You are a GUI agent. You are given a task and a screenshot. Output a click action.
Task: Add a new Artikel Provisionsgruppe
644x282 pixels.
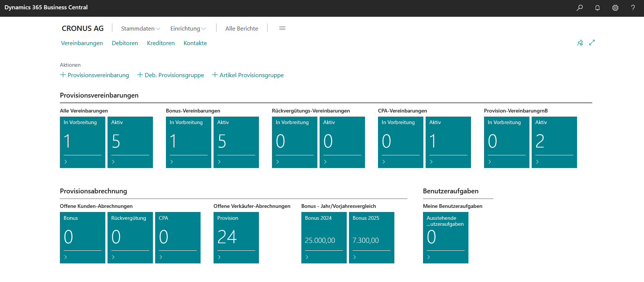coord(248,75)
